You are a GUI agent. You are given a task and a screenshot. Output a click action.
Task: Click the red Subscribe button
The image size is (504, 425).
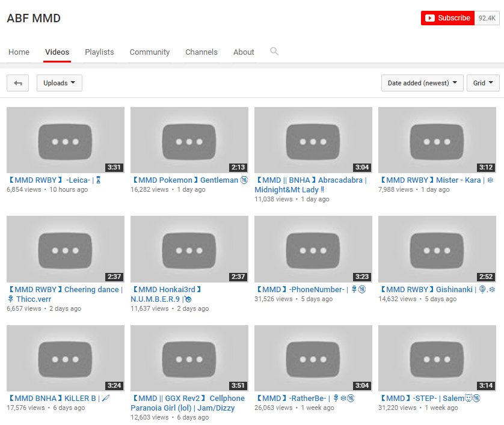coord(447,18)
